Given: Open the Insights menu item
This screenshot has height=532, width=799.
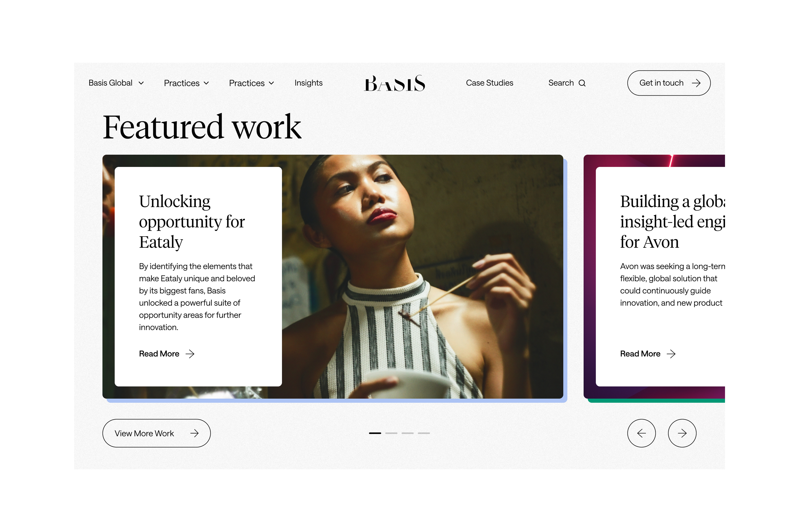Looking at the screenshot, I should point(308,83).
